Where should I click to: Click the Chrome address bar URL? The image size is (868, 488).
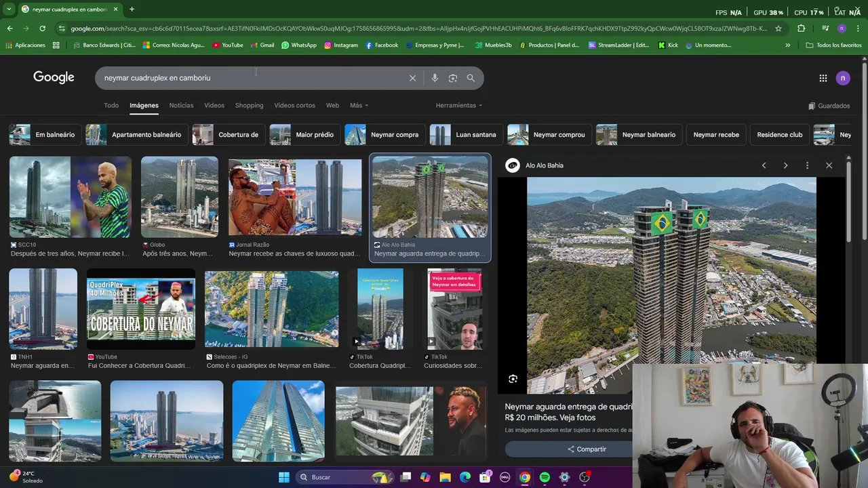[418, 28]
